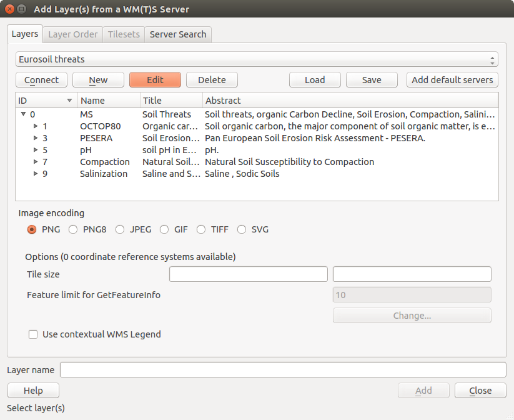Select PNG image encoding
Image resolution: width=514 pixels, height=420 pixels.
[x=32, y=229]
